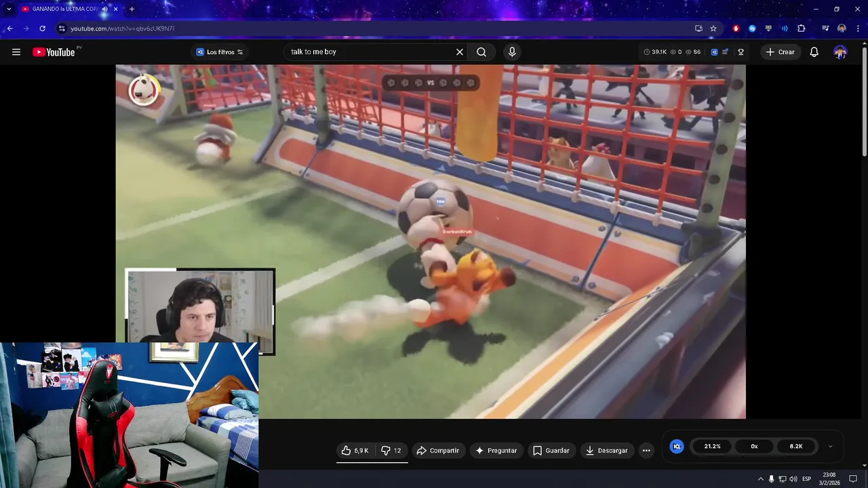The image size is (868, 488).
Task: Open the Extensions puzzle menu
Action: click(x=802, y=28)
